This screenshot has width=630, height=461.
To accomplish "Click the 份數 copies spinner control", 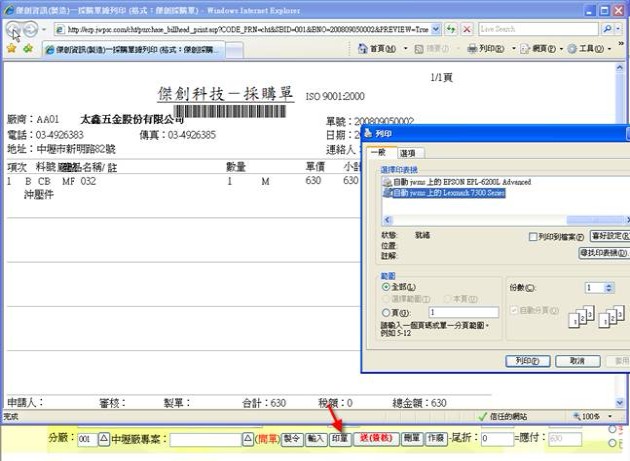I will (x=608, y=287).
